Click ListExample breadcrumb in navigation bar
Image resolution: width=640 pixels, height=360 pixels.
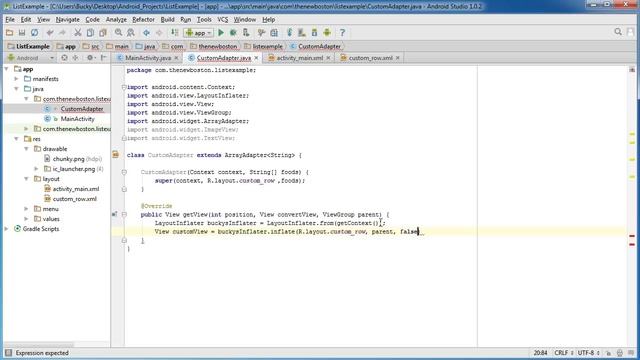tap(29, 47)
